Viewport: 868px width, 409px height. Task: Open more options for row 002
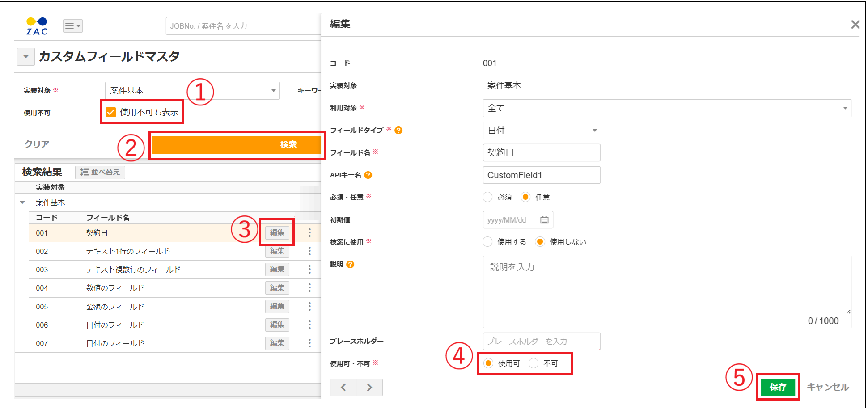pos(309,251)
